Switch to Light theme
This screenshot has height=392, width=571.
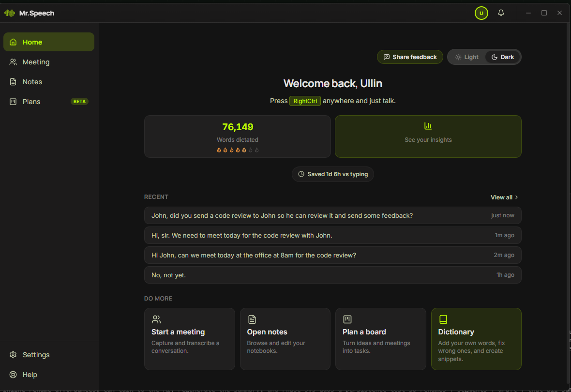point(466,57)
